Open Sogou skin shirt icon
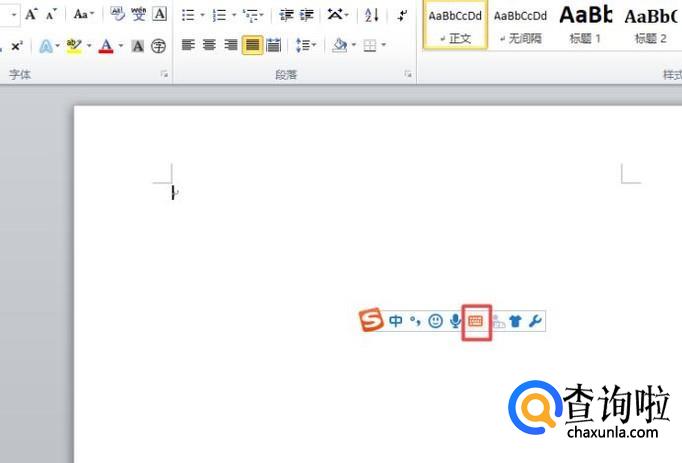The height and width of the screenshot is (463, 682). pyautogui.click(x=516, y=321)
